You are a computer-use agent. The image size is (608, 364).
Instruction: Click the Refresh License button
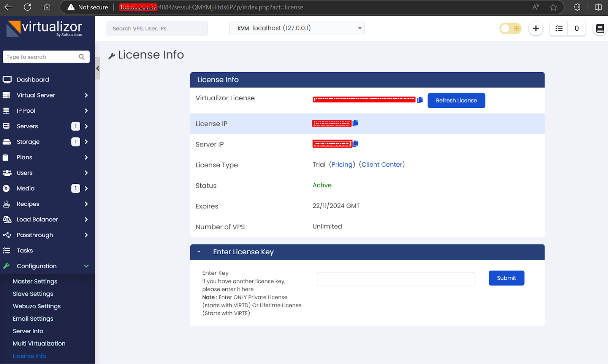456,100
